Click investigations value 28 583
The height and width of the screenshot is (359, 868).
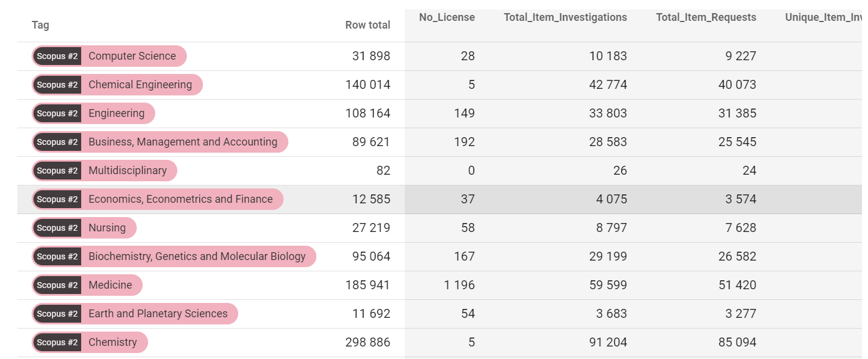click(x=608, y=142)
